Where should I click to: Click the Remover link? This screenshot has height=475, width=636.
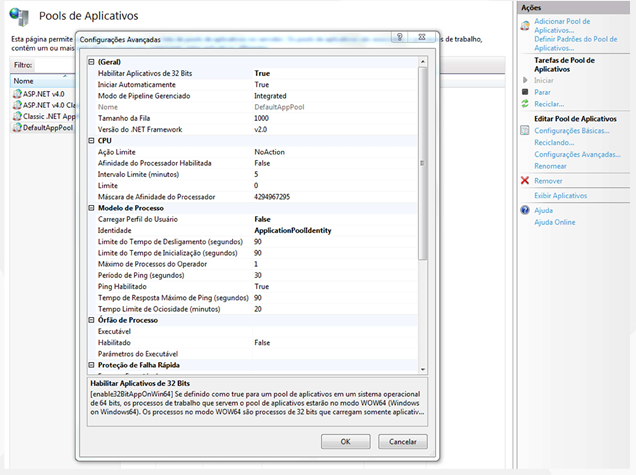coord(548,181)
